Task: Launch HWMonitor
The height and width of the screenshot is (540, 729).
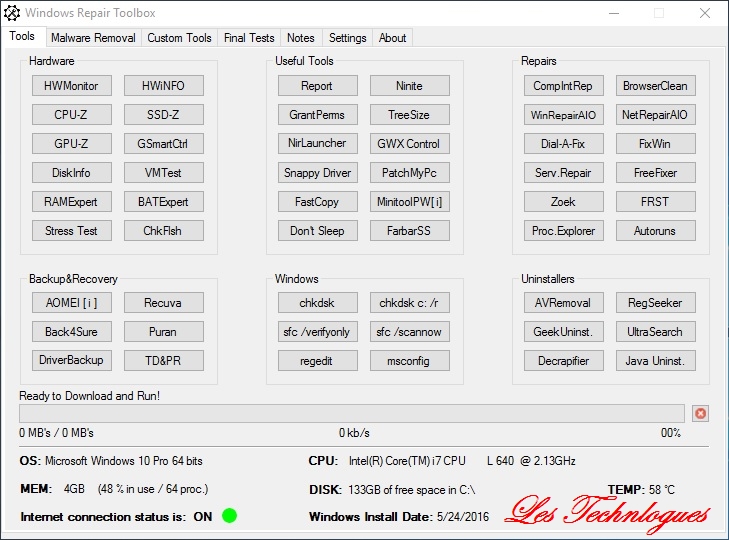Action: tap(72, 86)
